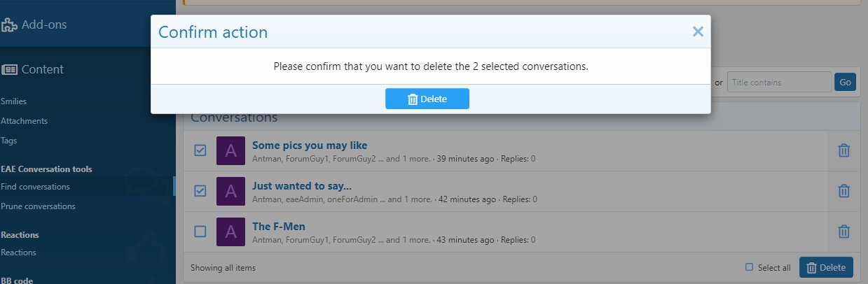Go to Smilies in the Content menu
Viewport: 868px width, 284px height.
(x=13, y=101)
